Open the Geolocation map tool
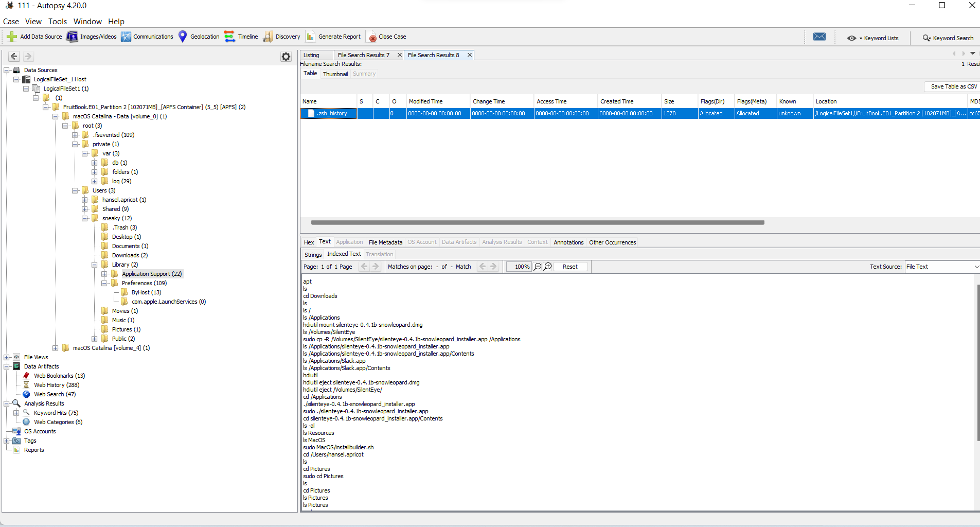Viewport: 980px width, 527px height. click(x=199, y=37)
